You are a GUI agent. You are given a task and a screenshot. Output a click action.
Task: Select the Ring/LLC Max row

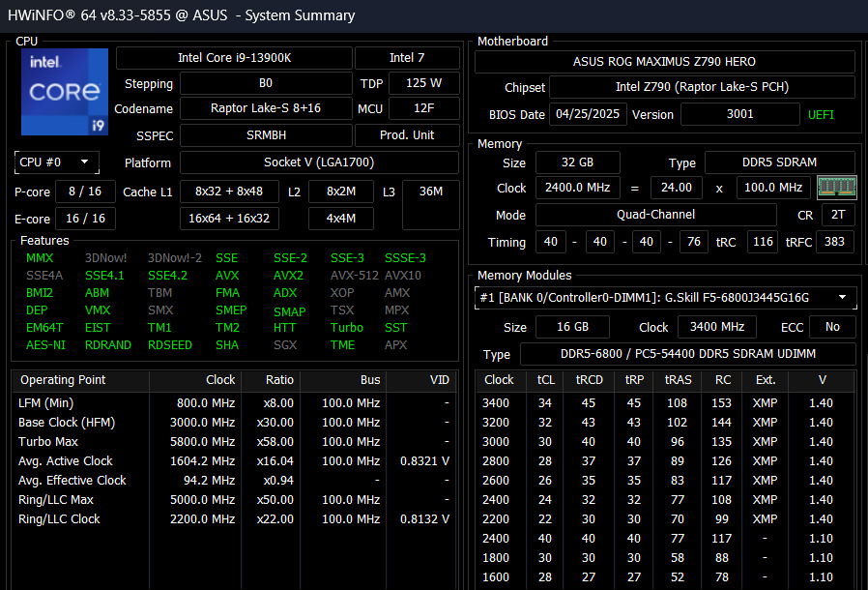click(x=234, y=500)
